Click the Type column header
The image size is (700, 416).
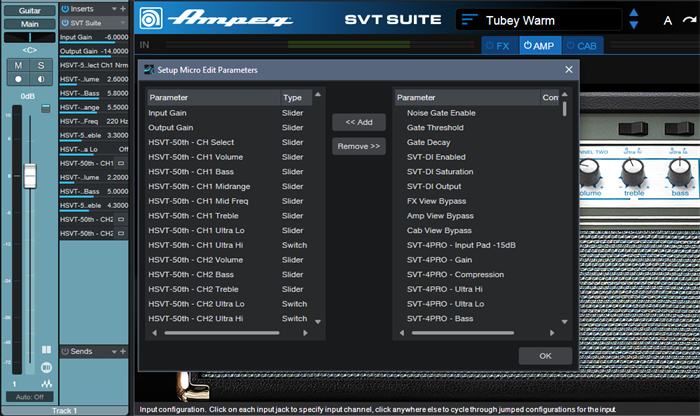[296, 97]
